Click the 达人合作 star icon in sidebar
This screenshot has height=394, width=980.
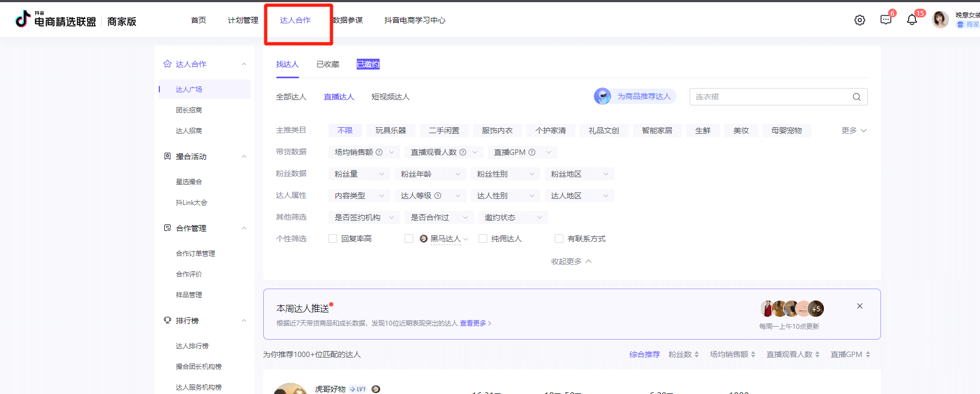168,64
